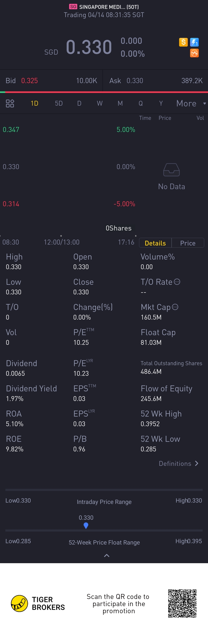Click the yellow dollar sign badge

click(x=183, y=42)
